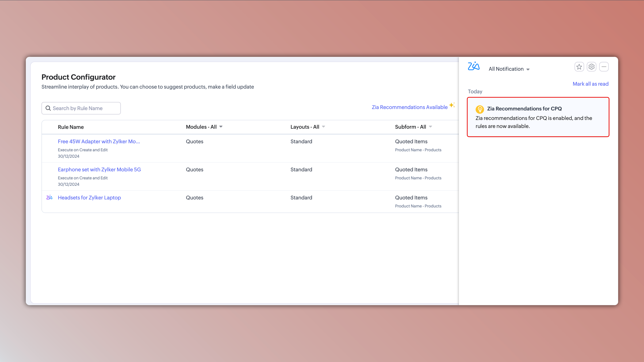
Task: Click the Zia icon beside Headsets rule
Action: (x=49, y=198)
